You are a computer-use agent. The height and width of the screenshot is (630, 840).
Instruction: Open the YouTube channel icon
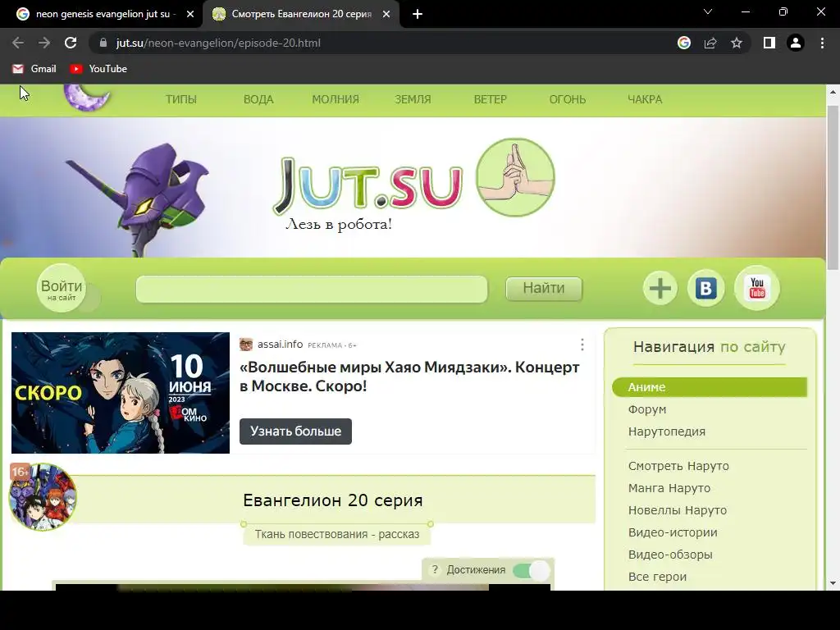757,288
